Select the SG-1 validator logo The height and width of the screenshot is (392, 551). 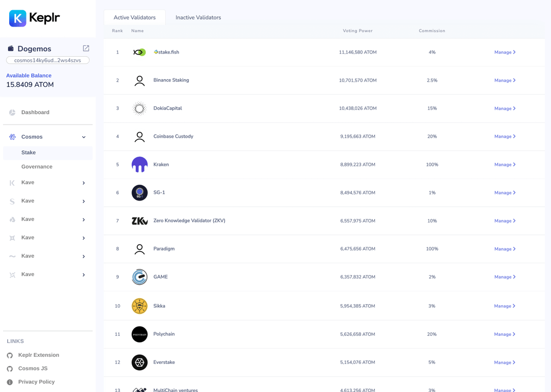(139, 192)
